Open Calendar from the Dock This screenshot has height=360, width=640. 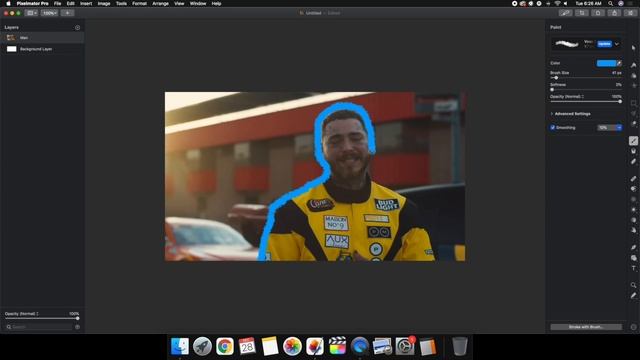coord(247,347)
